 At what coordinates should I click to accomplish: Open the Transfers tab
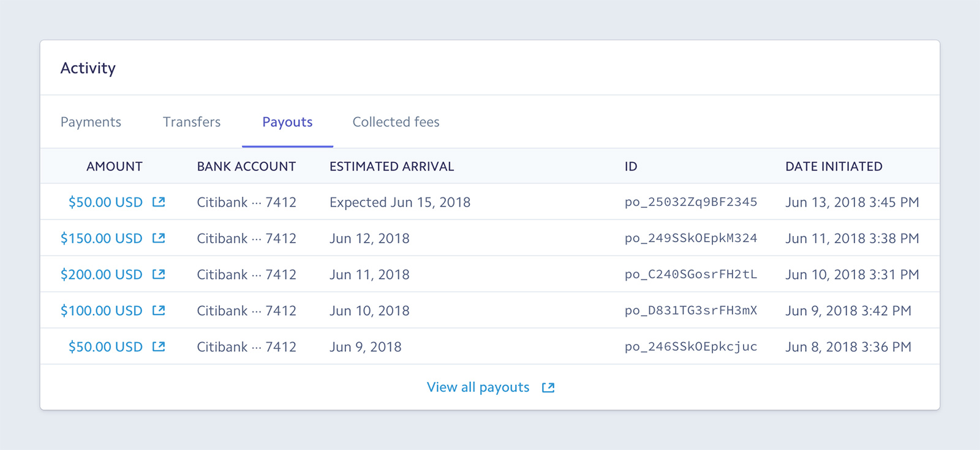pos(192,122)
